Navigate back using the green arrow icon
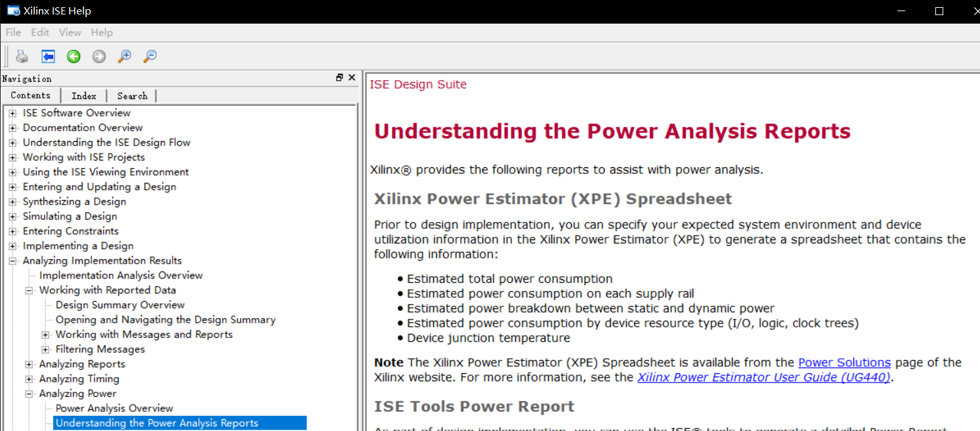980x431 pixels. pyautogui.click(x=73, y=56)
